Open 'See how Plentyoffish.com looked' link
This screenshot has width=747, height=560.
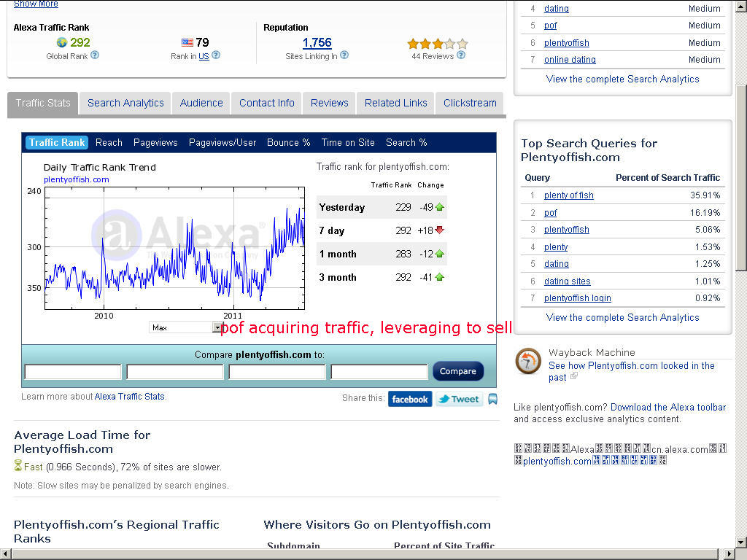click(631, 371)
